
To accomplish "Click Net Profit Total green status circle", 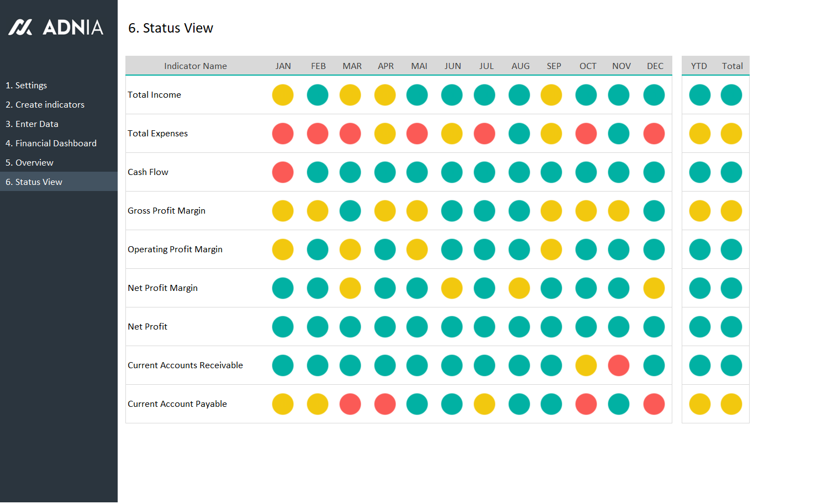I will 731,327.
